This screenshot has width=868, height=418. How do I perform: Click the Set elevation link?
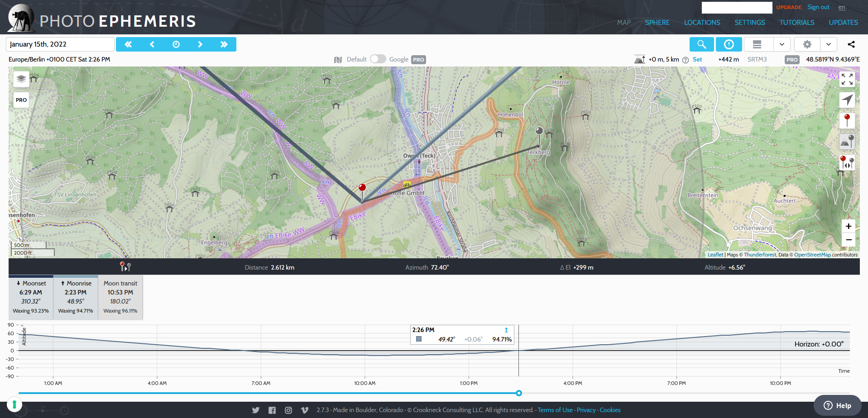697,59
